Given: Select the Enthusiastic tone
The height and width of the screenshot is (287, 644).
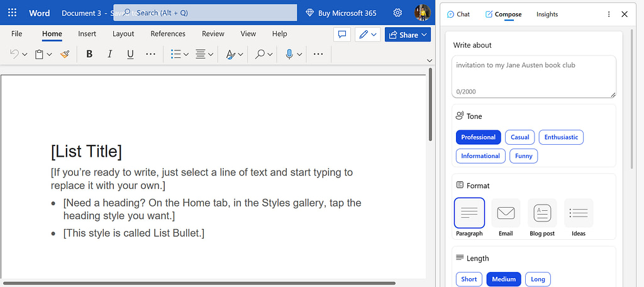Looking at the screenshot, I should point(561,137).
